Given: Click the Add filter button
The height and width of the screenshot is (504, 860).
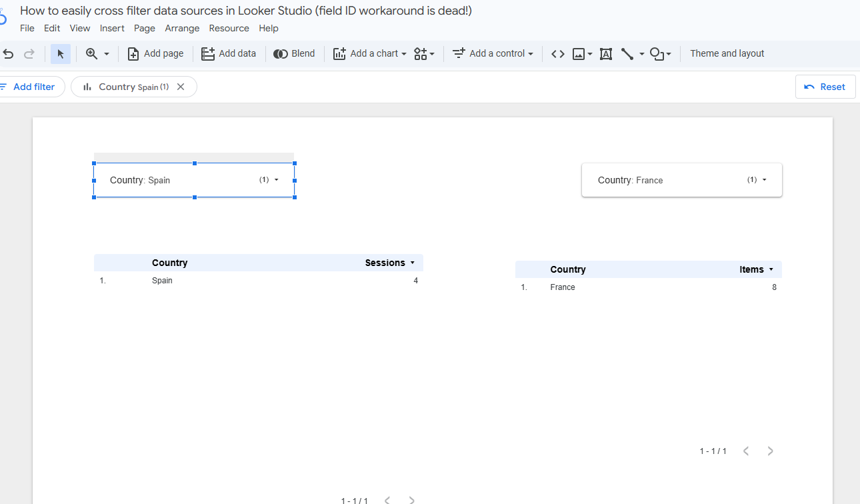Looking at the screenshot, I should pos(30,87).
